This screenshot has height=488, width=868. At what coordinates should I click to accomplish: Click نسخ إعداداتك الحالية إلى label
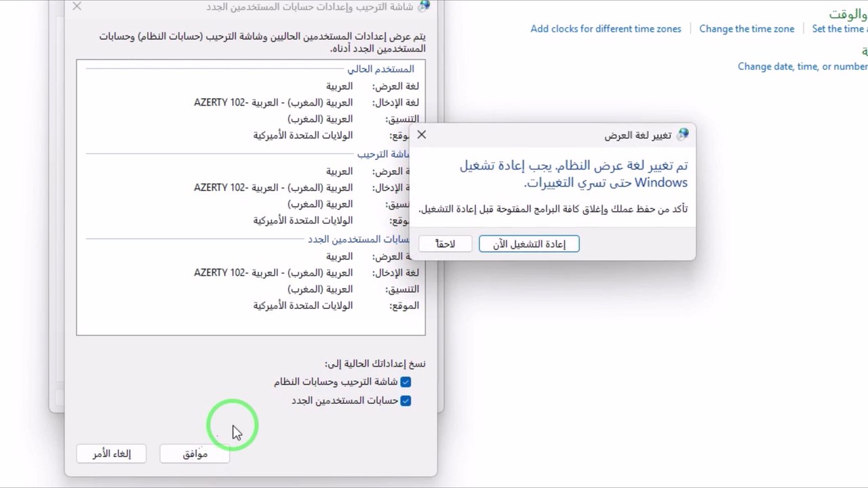coord(375,363)
